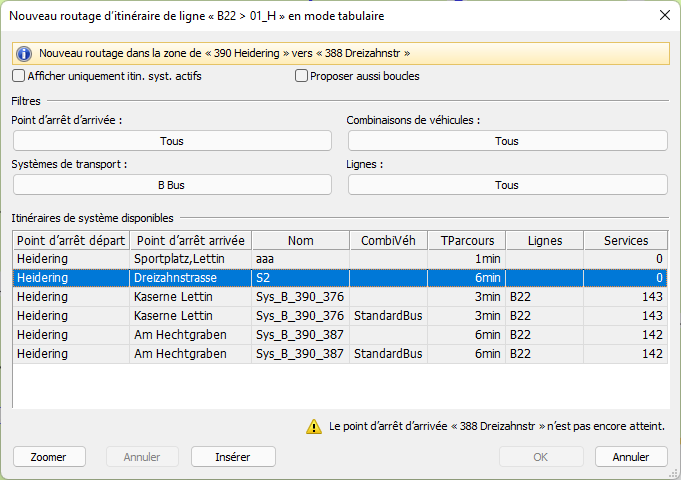681x480 pixels.
Task: Click the Insérer button
Action: (232, 457)
